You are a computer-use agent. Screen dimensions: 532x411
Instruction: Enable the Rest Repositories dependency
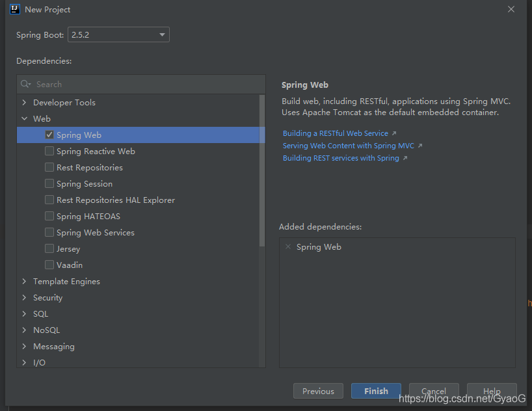(x=49, y=167)
